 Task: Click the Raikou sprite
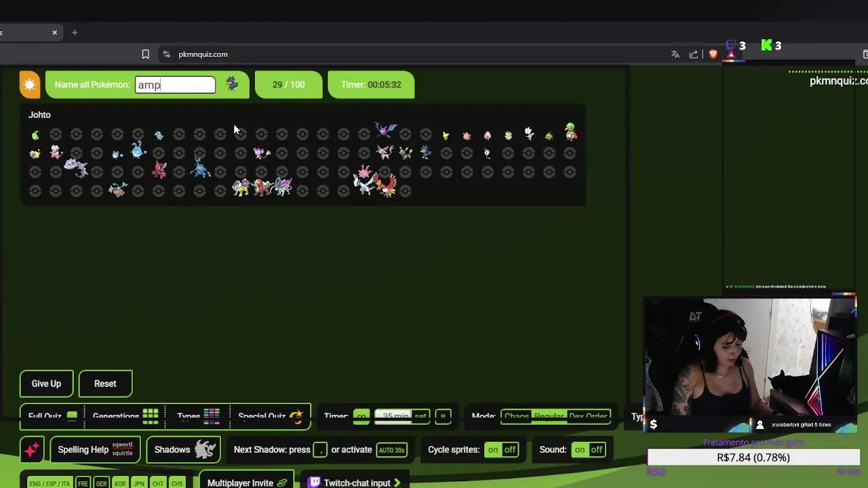[x=241, y=187]
